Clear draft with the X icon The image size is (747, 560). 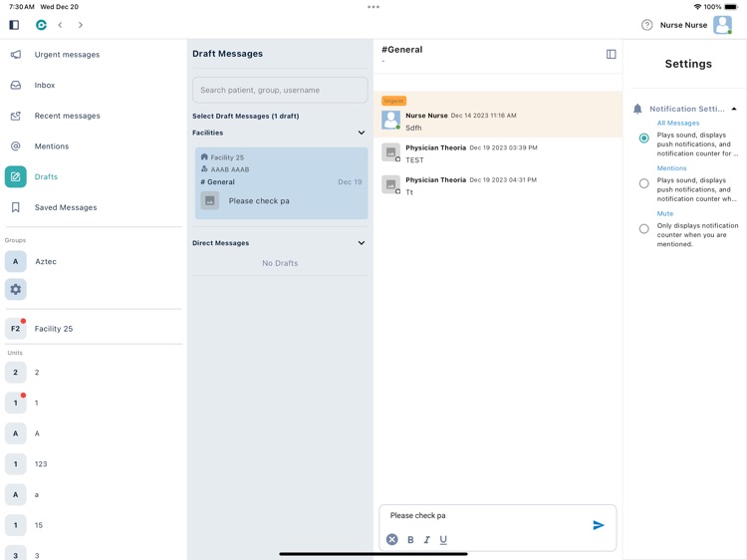coord(392,539)
